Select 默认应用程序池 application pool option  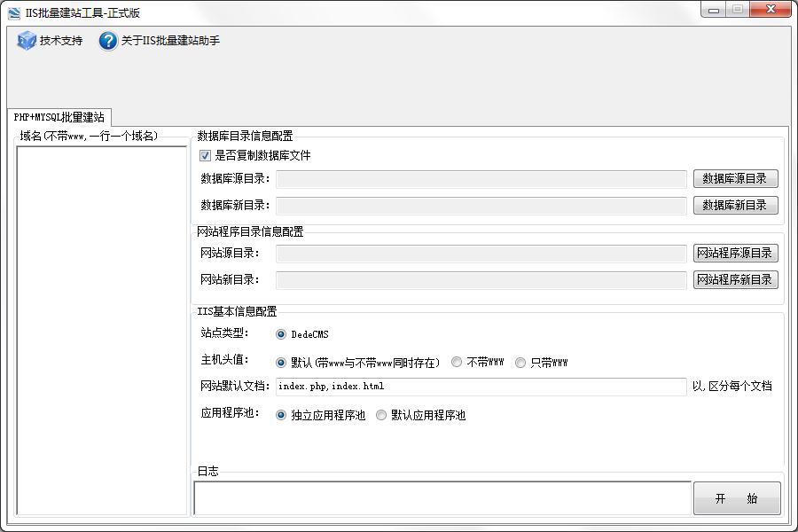coord(381,414)
